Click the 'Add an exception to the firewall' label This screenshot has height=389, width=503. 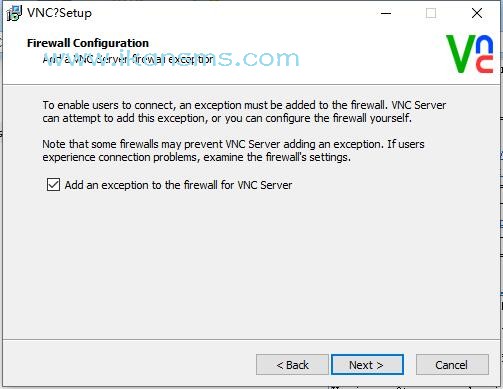click(178, 185)
